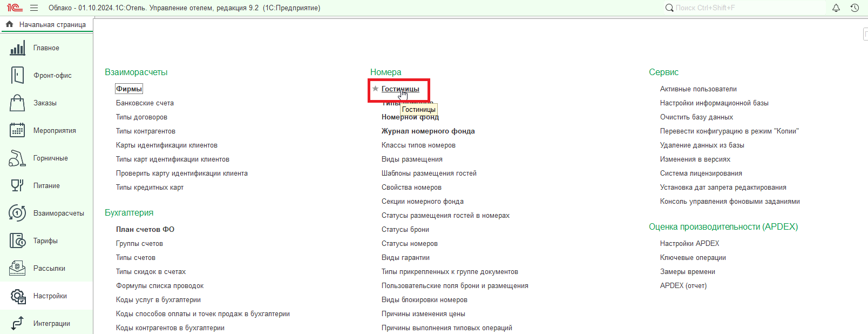This screenshot has width=868, height=334.
Task: Open Питание glass and fork icon
Action: (17, 186)
